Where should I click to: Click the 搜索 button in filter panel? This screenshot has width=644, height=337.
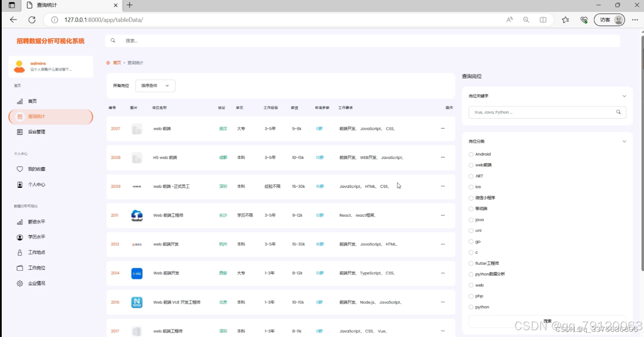point(547,321)
